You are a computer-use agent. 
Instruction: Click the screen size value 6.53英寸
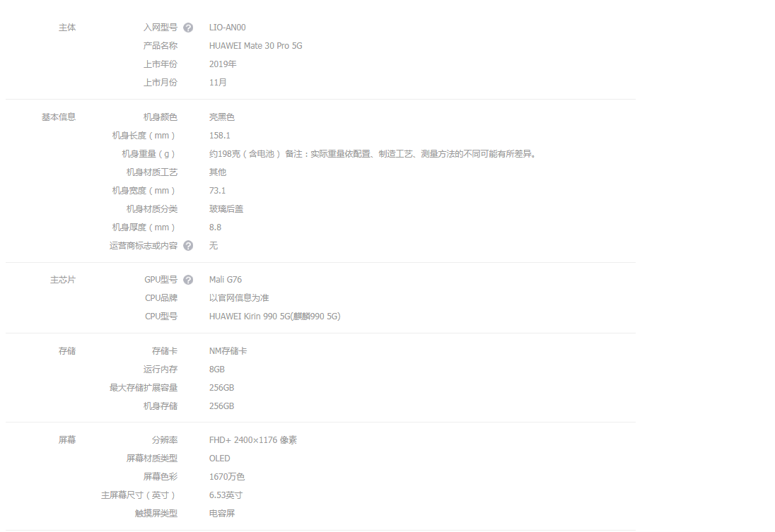click(226, 495)
